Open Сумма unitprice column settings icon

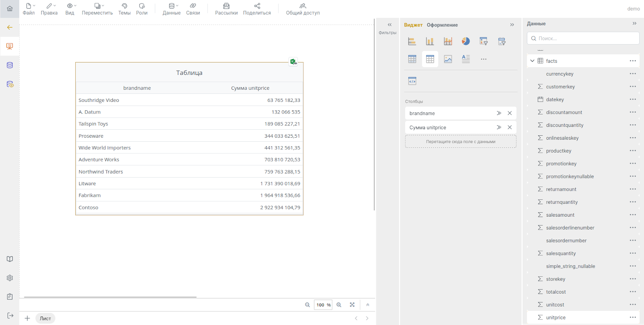click(x=499, y=127)
